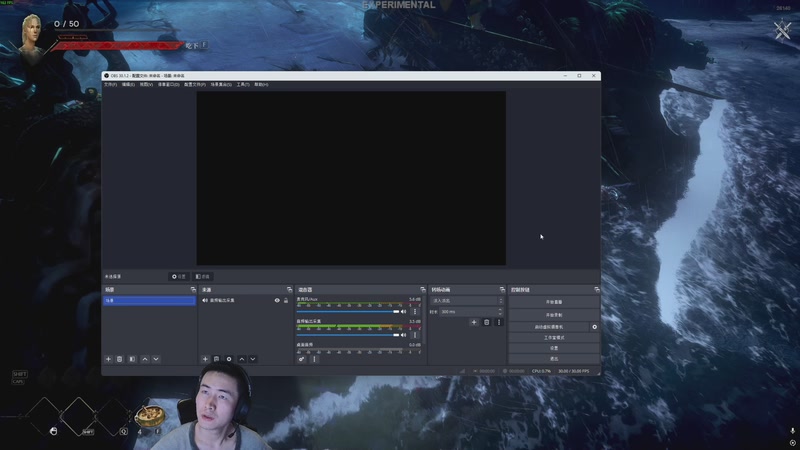Mute the 麦克风/Aux channel speaker icon
The width and height of the screenshot is (800, 450).
(x=404, y=311)
